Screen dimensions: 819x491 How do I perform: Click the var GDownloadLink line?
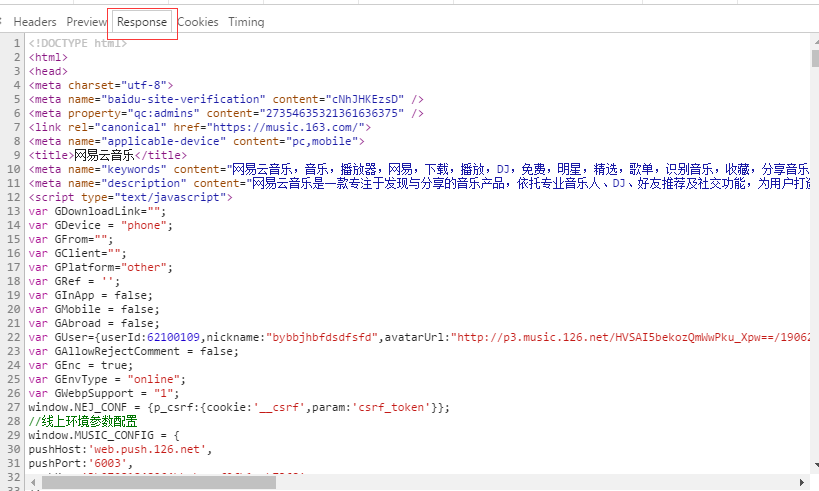point(98,212)
